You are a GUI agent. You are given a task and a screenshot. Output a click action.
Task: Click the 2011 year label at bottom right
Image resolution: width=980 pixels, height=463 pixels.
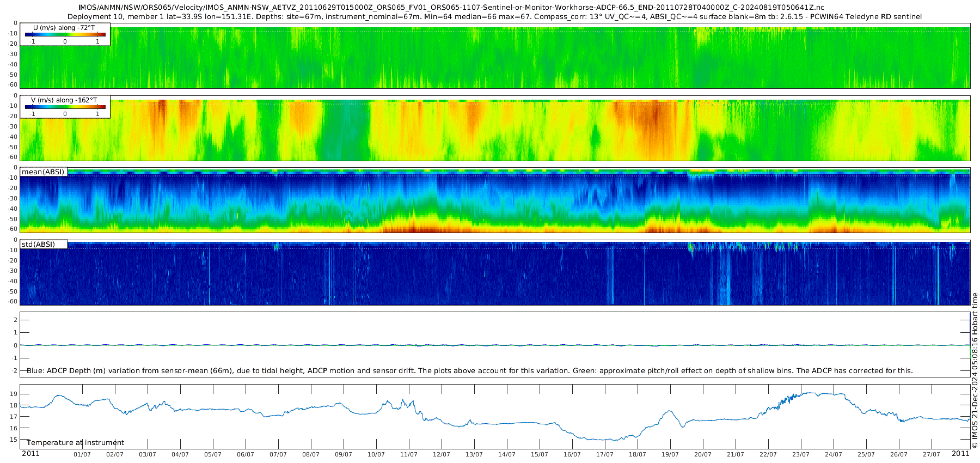(x=960, y=454)
